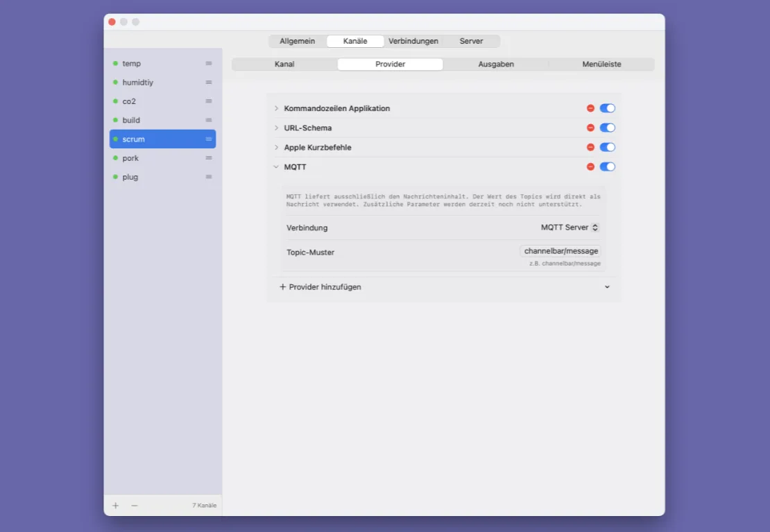Screen dimensions: 770x532
Task: Remove selected channel with minus icon
Action: click(x=135, y=506)
